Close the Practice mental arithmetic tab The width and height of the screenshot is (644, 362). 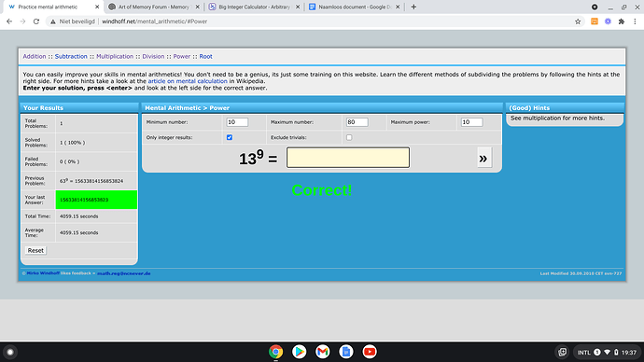point(97,7)
